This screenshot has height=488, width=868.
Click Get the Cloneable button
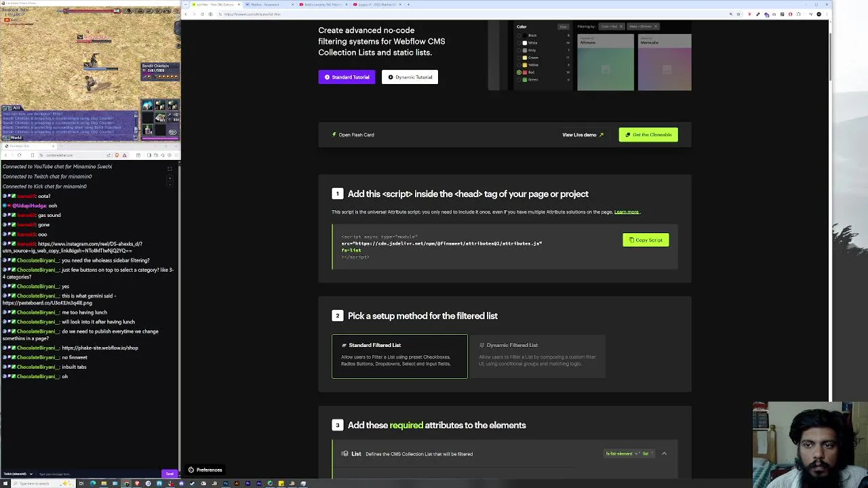648,134
